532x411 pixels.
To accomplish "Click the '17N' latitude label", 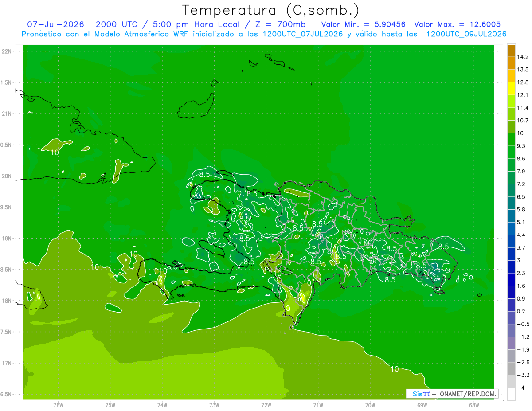I will [x=6, y=363].
